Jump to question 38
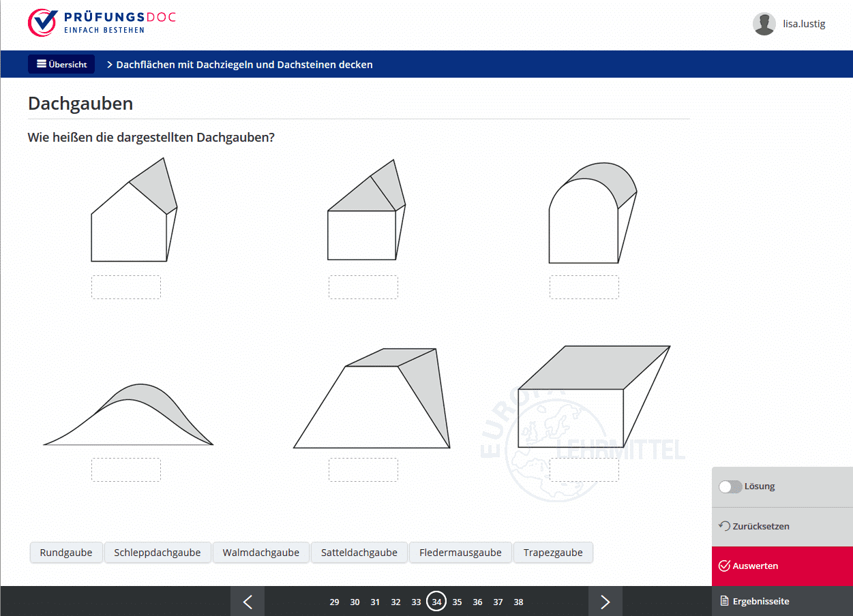 (518, 602)
